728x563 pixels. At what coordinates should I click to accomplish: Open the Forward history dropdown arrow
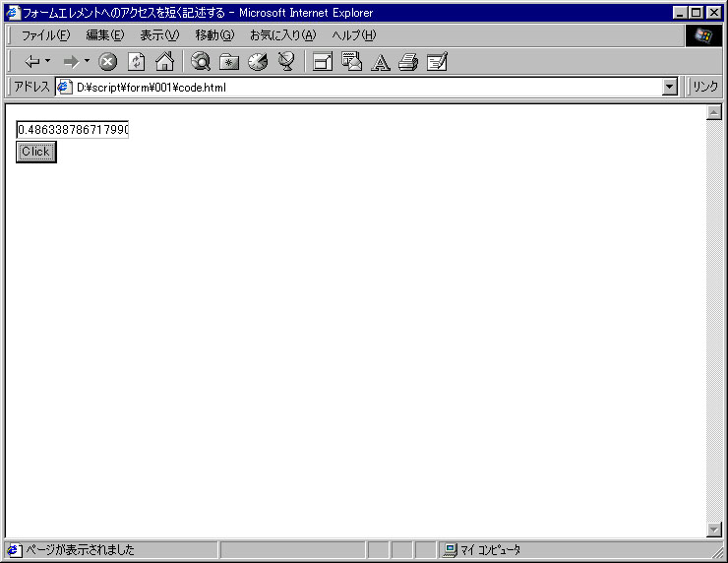click(x=87, y=61)
